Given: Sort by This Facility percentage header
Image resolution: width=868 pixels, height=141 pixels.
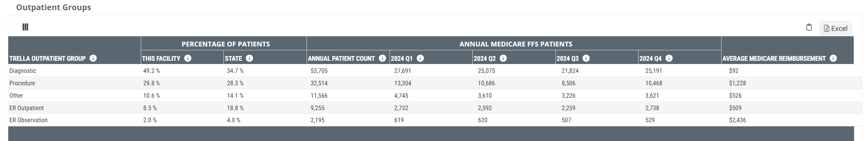Looking at the screenshot, I should tap(161, 59).
